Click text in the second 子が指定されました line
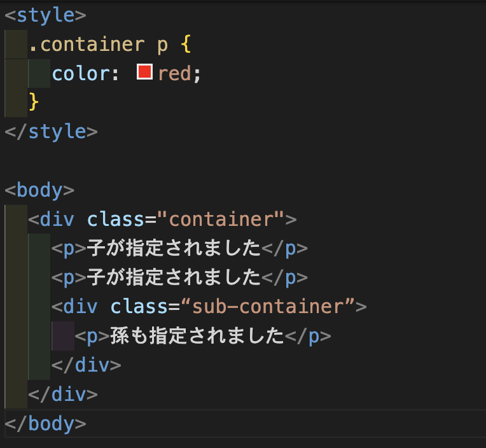The height and width of the screenshot is (448, 486). point(174,277)
